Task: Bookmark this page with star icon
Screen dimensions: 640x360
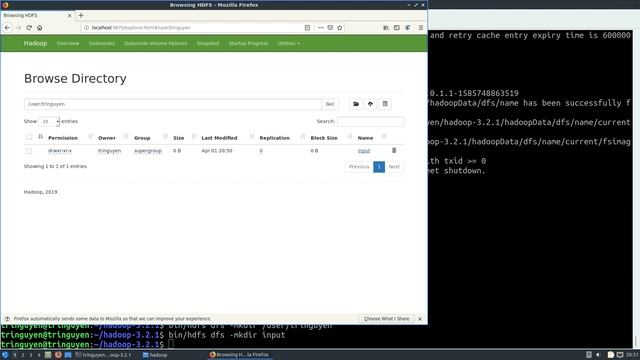Action: click(x=340, y=28)
